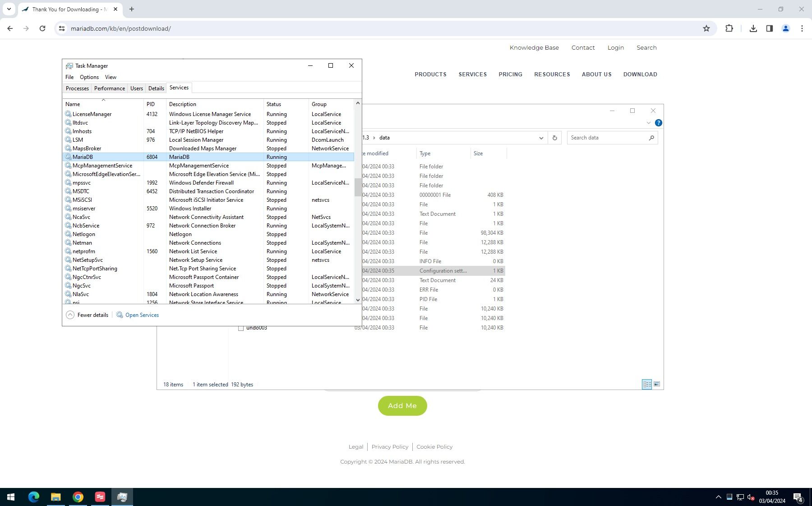
Task: Click the MapsBroker service gear icon
Action: (68, 149)
